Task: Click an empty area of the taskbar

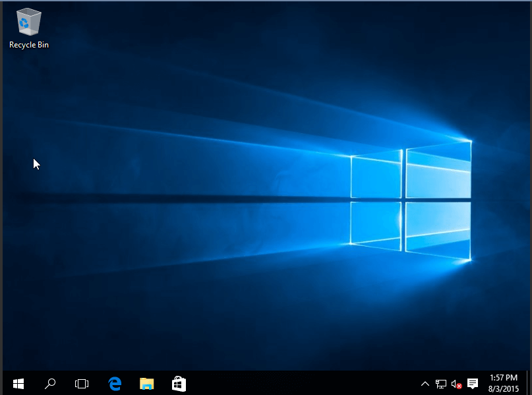Action: pos(297,383)
